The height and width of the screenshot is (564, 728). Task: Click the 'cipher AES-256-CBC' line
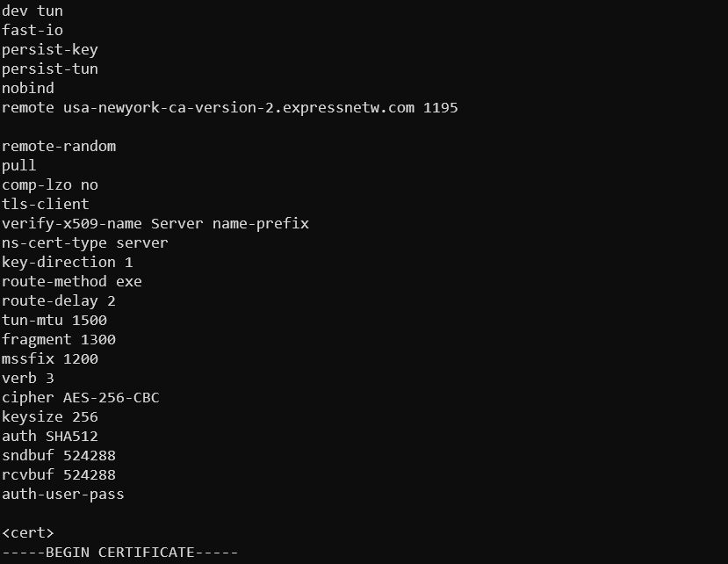coord(81,398)
